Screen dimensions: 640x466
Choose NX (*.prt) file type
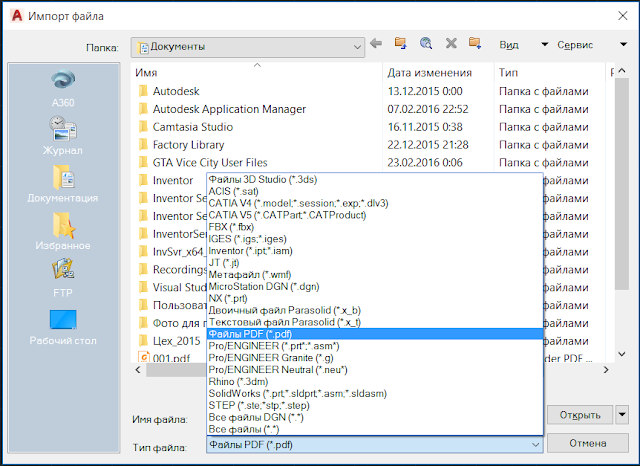point(375,298)
